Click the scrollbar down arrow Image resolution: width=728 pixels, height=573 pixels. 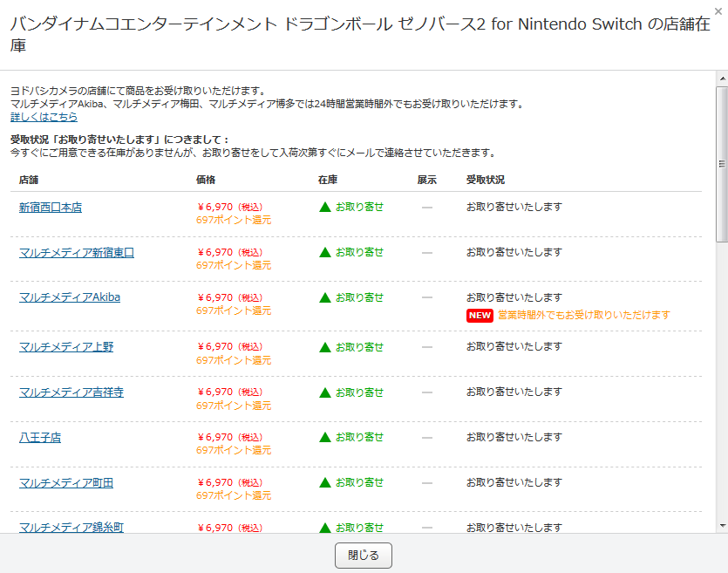[723, 526]
